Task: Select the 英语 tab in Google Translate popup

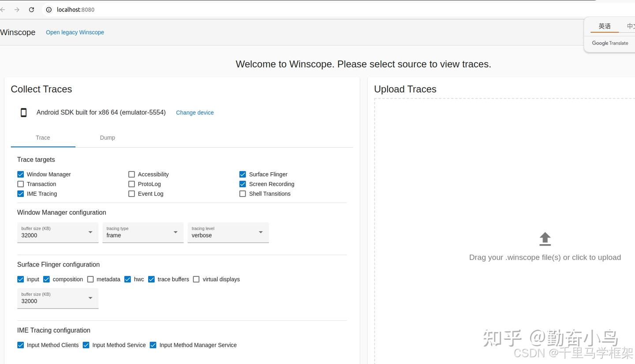Action: (x=605, y=26)
